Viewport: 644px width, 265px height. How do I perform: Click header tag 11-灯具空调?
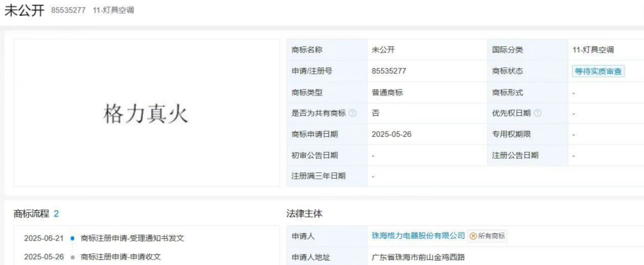pyautogui.click(x=113, y=11)
